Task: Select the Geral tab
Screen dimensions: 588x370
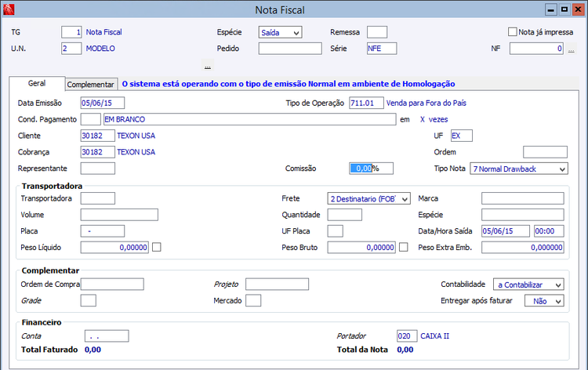Action: [x=36, y=83]
